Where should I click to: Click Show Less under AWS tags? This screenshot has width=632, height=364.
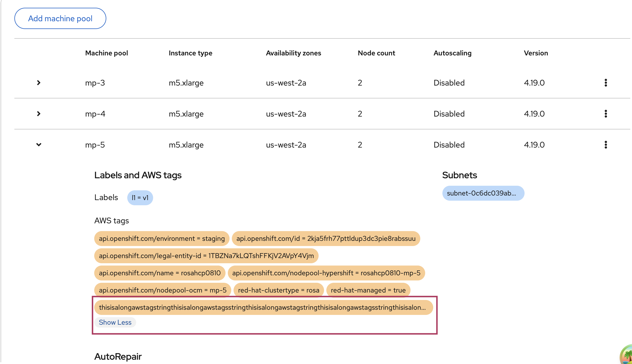pyautogui.click(x=115, y=322)
